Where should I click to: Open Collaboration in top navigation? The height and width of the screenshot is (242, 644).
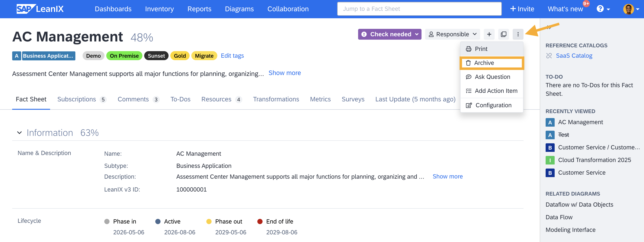(x=288, y=9)
